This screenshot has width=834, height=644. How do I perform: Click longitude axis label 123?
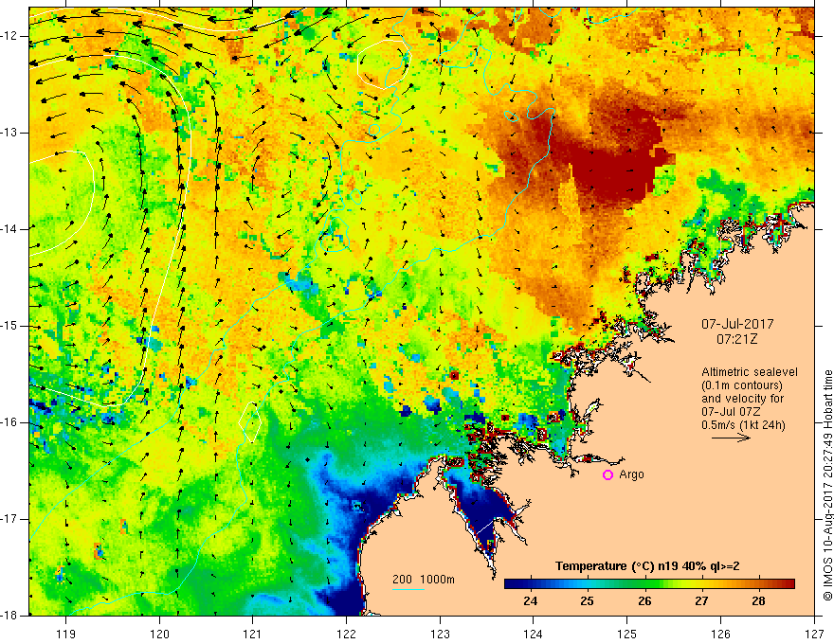coord(440,634)
